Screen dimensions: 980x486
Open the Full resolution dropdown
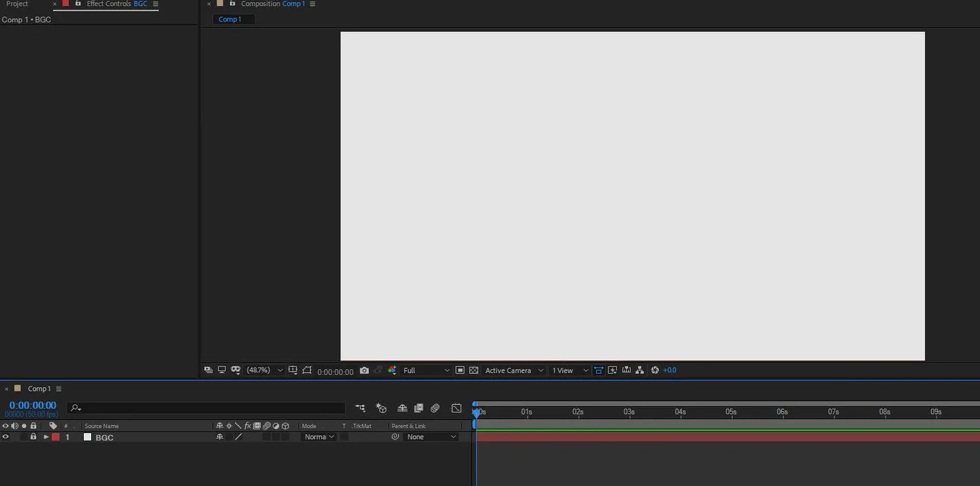click(427, 370)
